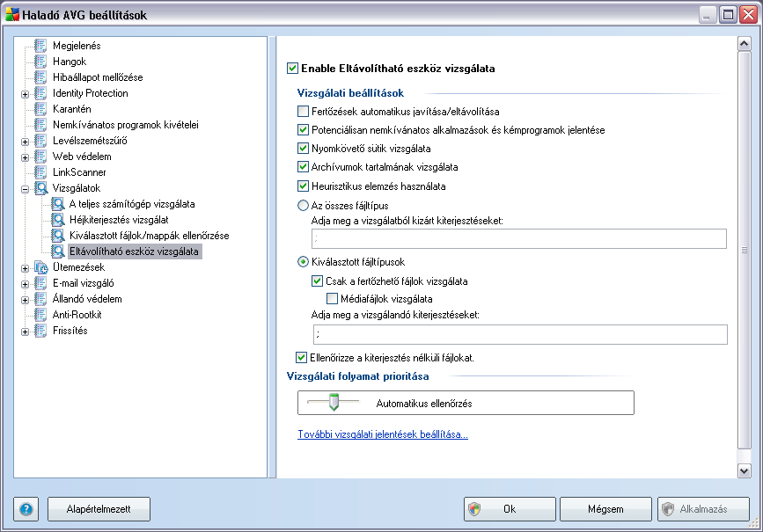Expand the E-mail vizsgáló node
The image size is (763, 532).
tap(26, 284)
